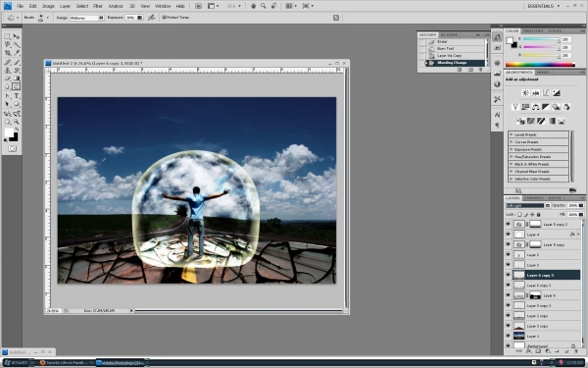Switch to the Masks tab

coord(543,72)
